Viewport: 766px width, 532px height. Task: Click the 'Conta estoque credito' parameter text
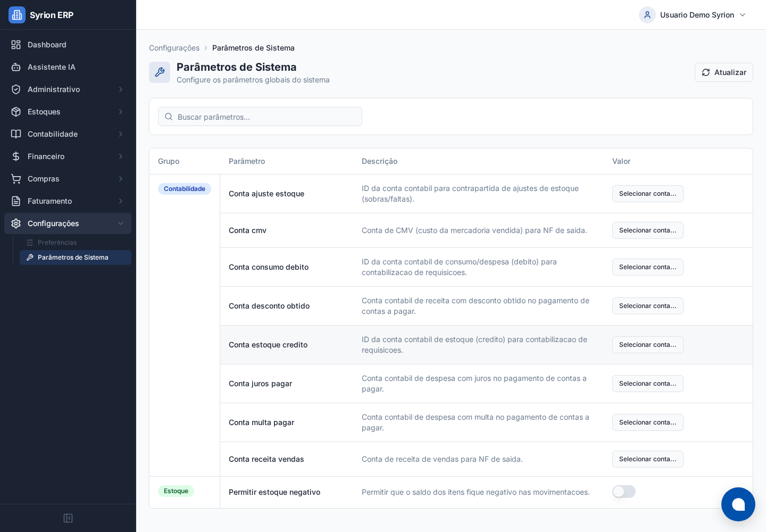point(268,345)
